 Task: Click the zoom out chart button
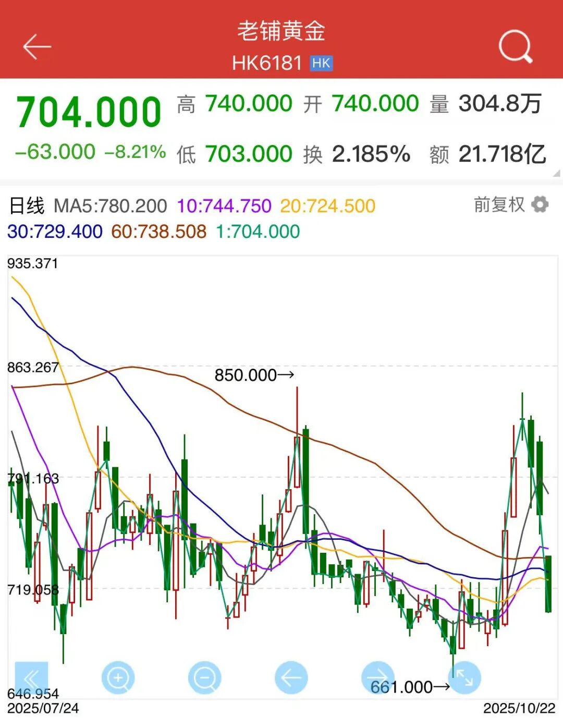[204, 678]
